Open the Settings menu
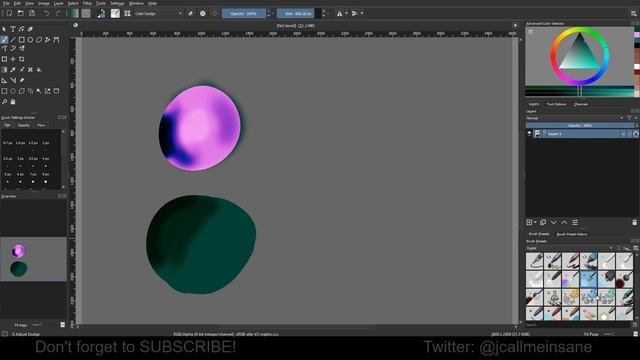Viewport: 640px width, 360px height. 117,3
